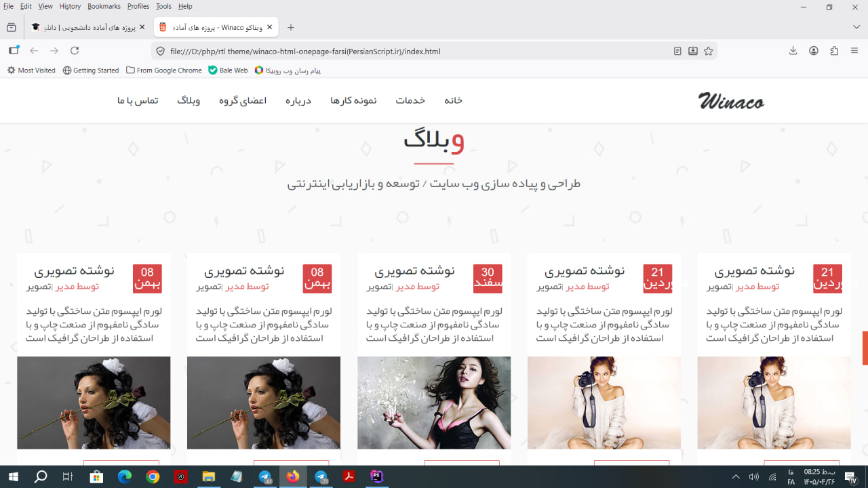This screenshot has height=488, width=868.
Task: Open the Bookmarks menu
Action: point(104,6)
